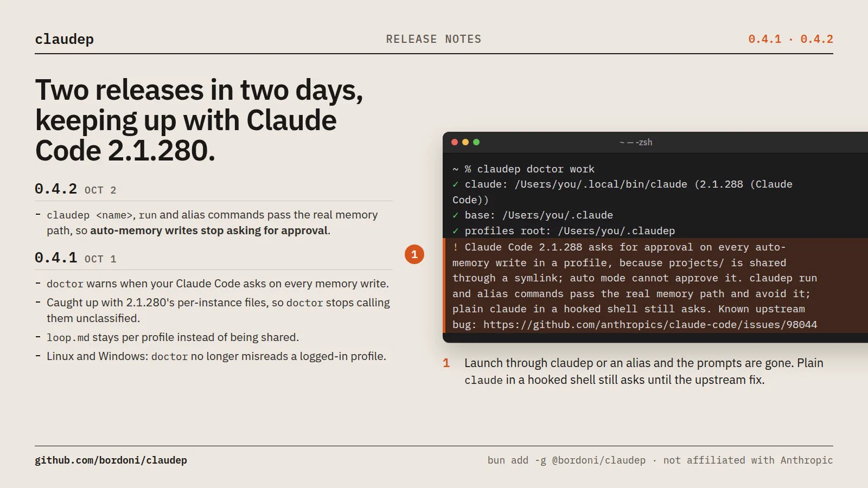Viewport: 868px width, 488px height.
Task: Click the 'doctor warns when your Claude Code' line
Action: [218, 284]
